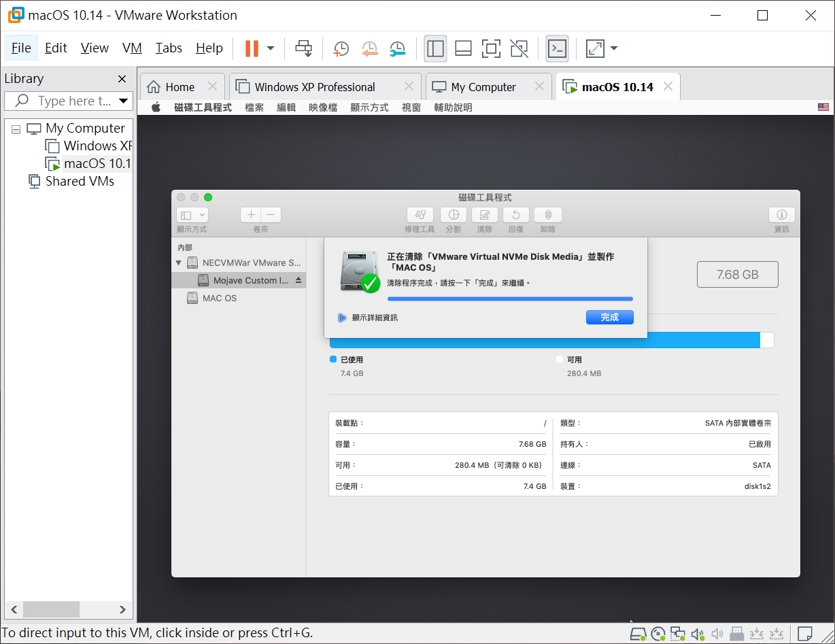Image resolution: width=835 pixels, height=644 pixels.
Task: Click the network adapter status icon
Action: click(x=678, y=634)
